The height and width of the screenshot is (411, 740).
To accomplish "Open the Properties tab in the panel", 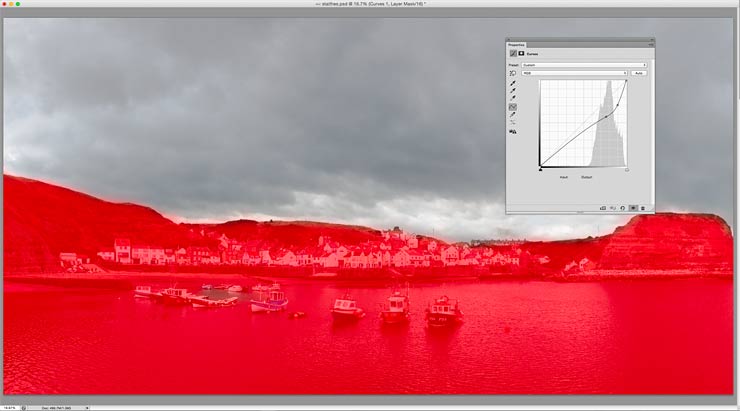I will click(x=516, y=45).
